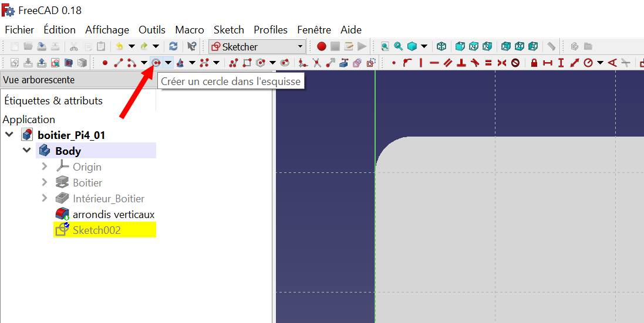Screen dimensions: 644x323
Task: Open the Sketch menu
Action: 229,30
